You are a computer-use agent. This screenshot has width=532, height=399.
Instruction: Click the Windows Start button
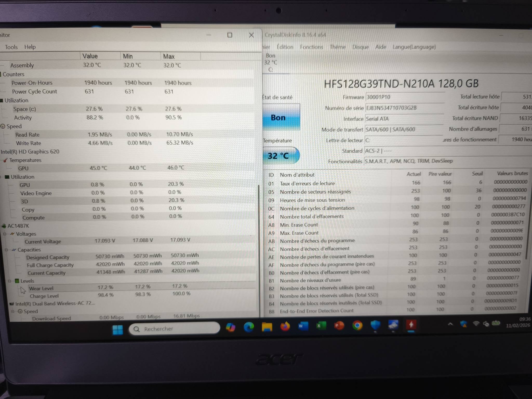click(118, 330)
